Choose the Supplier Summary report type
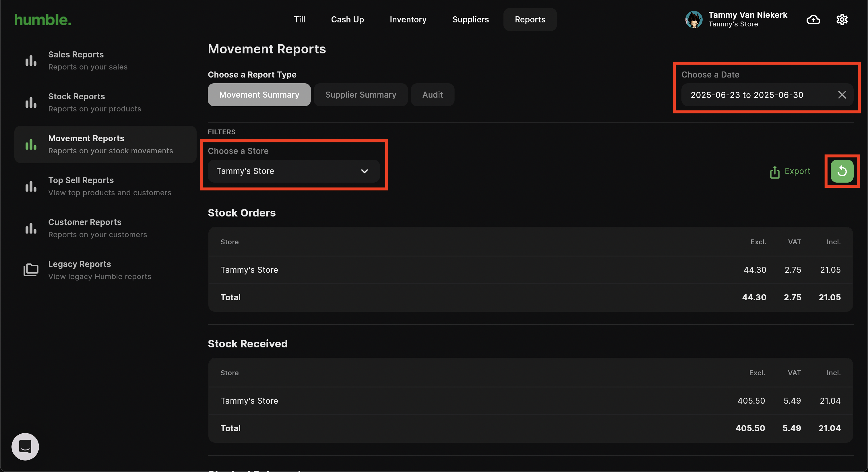 pyautogui.click(x=361, y=95)
